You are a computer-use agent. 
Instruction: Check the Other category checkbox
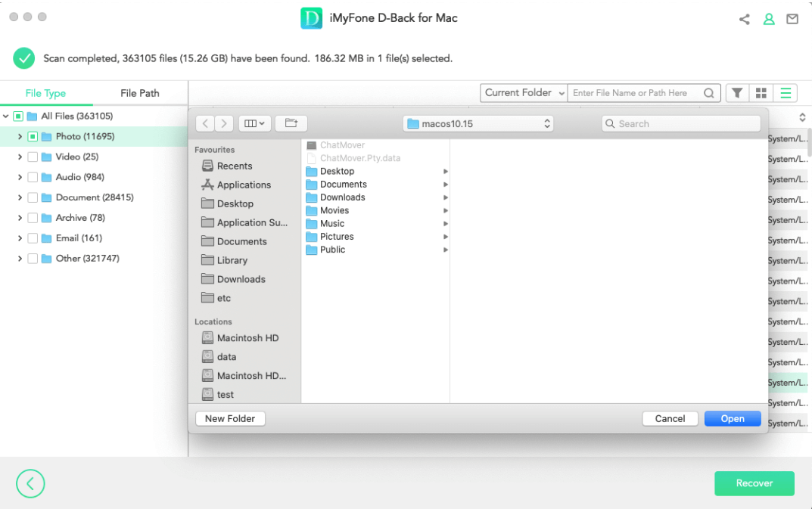(x=33, y=259)
